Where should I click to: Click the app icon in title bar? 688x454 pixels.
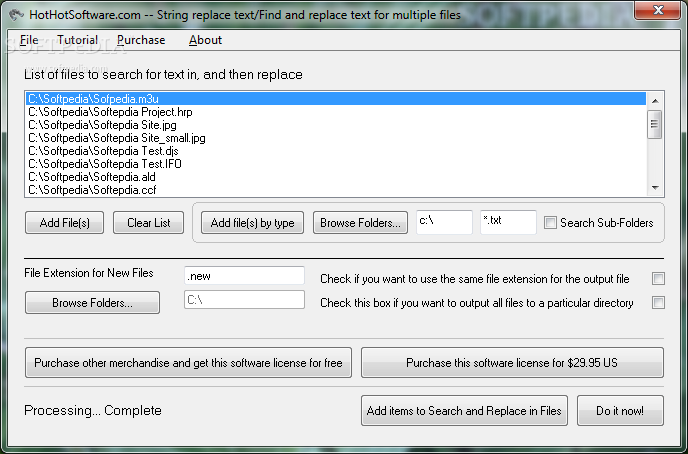pyautogui.click(x=17, y=14)
